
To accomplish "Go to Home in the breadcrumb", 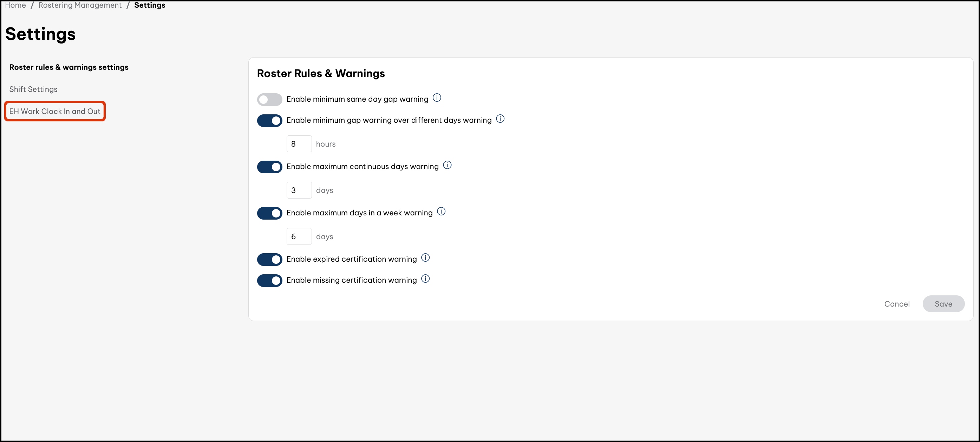I will pyautogui.click(x=15, y=5).
